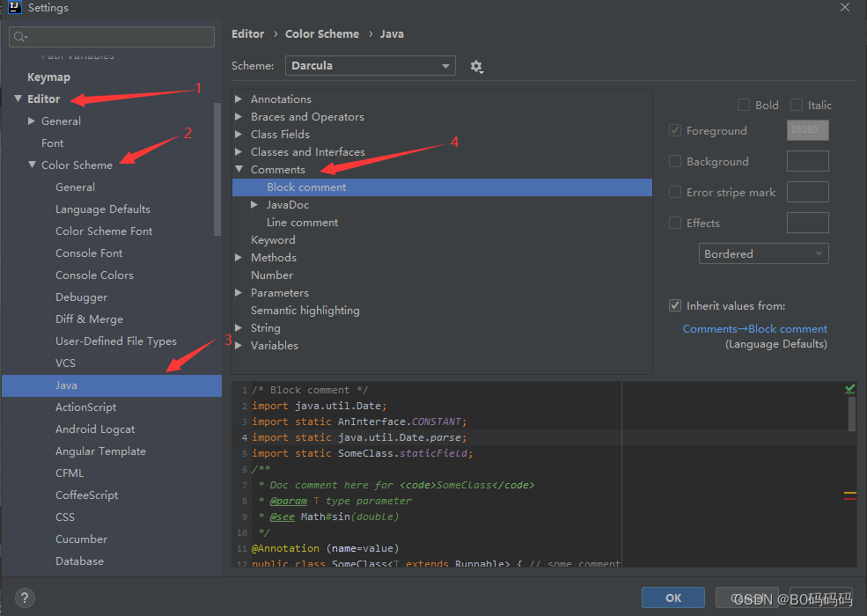
Task: Collapse the Color Scheme tree node
Action: (32, 165)
